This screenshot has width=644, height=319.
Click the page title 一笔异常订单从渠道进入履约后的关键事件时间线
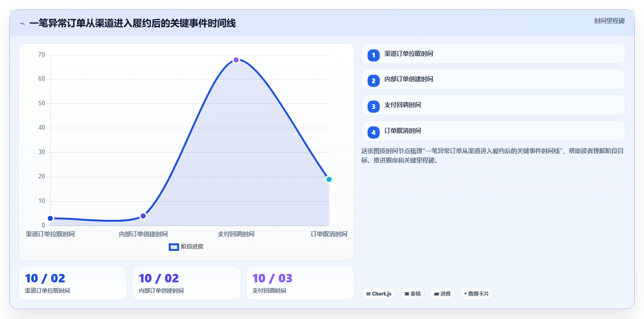tap(132, 23)
